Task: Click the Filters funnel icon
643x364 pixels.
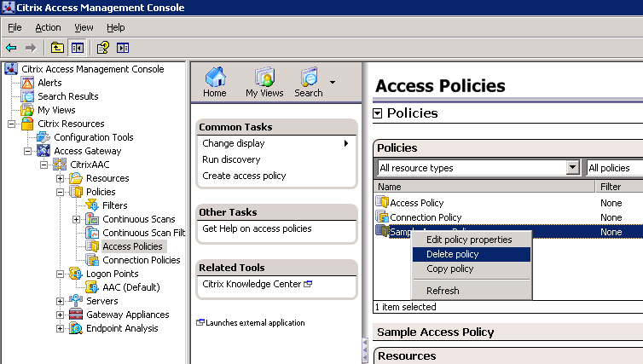Action: (92, 205)
